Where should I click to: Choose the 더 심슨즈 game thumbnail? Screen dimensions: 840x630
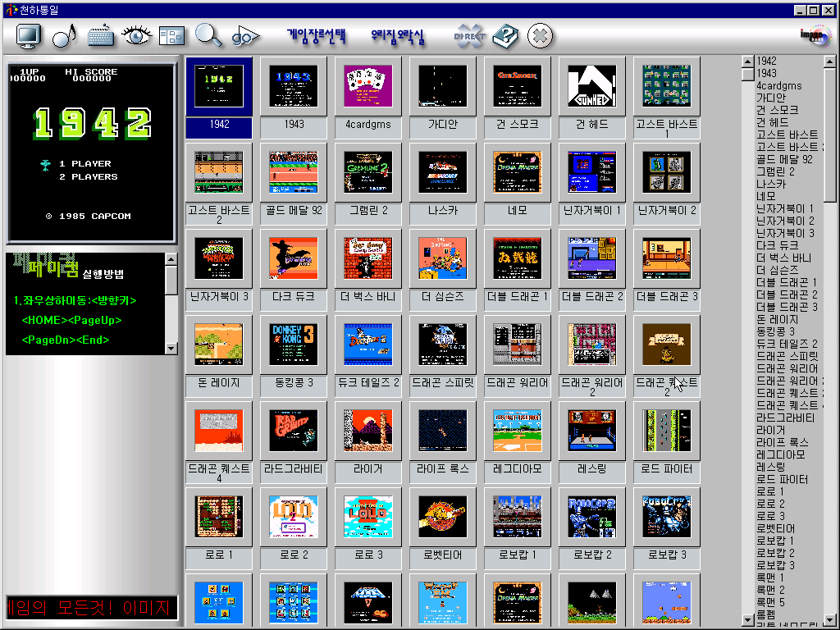coord(442,258)
